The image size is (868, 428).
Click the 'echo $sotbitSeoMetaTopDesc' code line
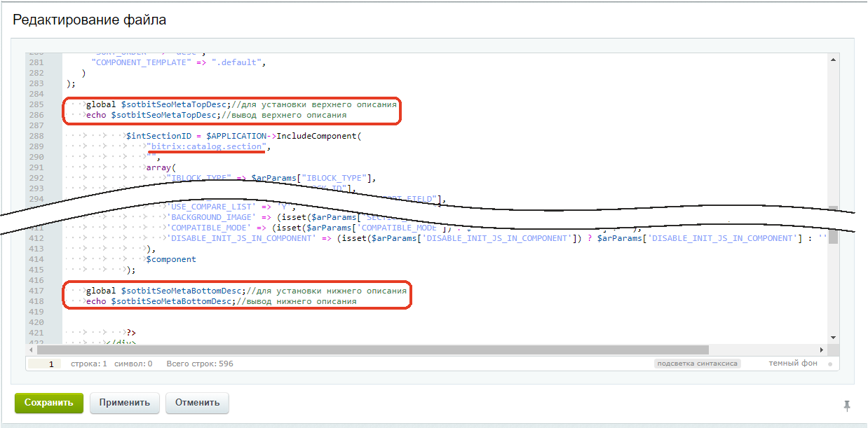[x=216, y=115]
